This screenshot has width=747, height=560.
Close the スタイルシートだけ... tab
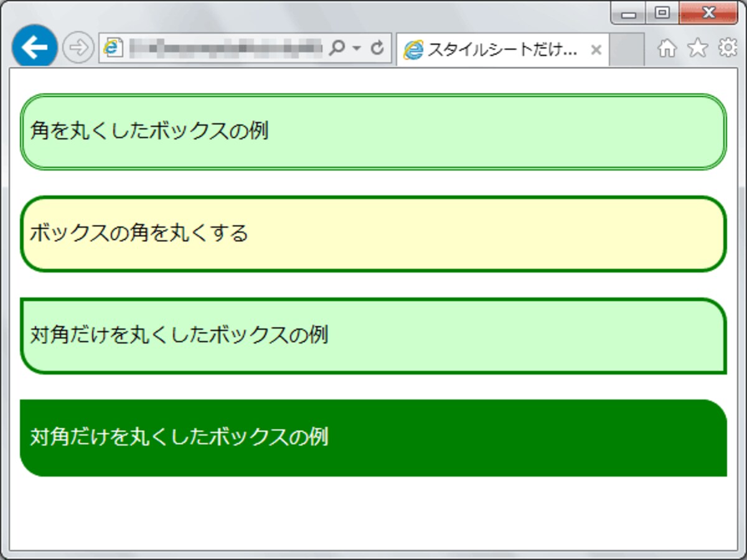(x=596, y=50)
